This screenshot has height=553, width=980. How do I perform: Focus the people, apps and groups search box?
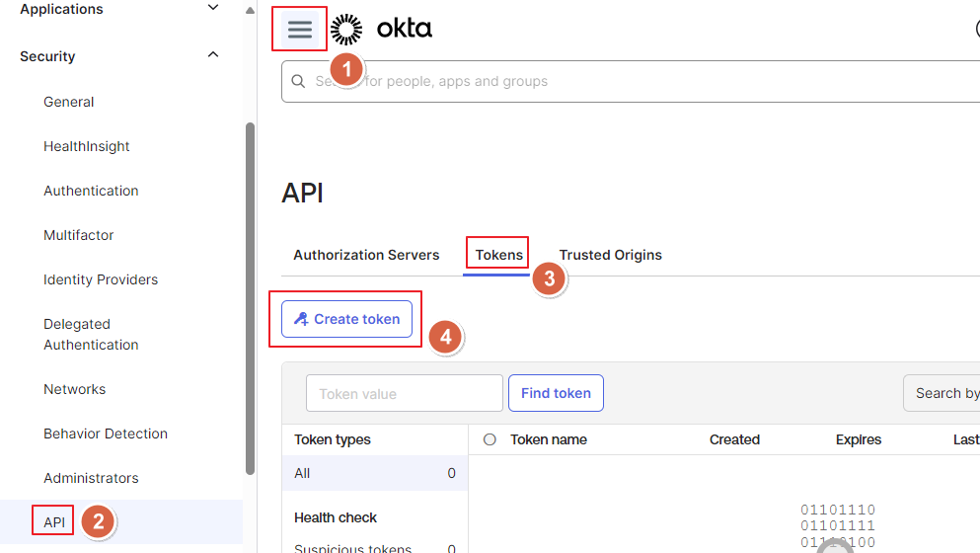point(632,82)
